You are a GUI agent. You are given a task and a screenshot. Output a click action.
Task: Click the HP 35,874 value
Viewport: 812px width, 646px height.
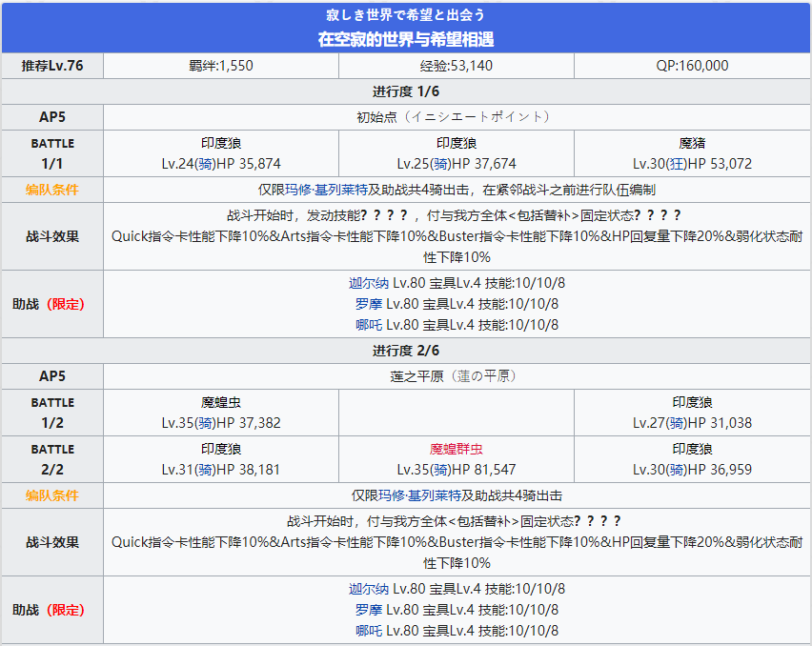pos(249,164)
